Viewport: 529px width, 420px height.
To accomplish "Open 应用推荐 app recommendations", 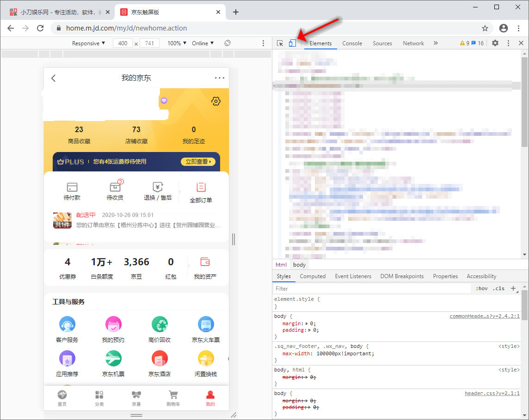I will [67, 364].
